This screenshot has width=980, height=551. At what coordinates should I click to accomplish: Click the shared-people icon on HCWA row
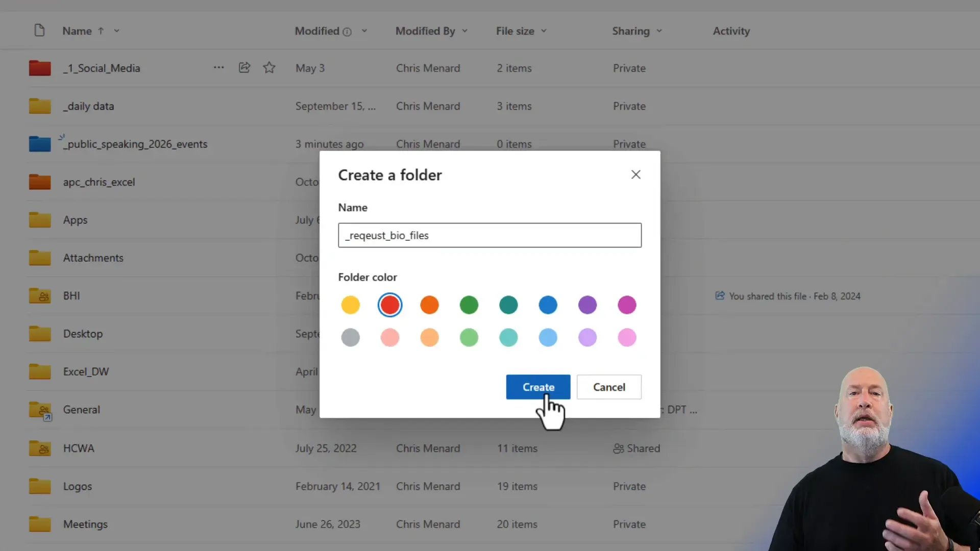tap(619, 449)
